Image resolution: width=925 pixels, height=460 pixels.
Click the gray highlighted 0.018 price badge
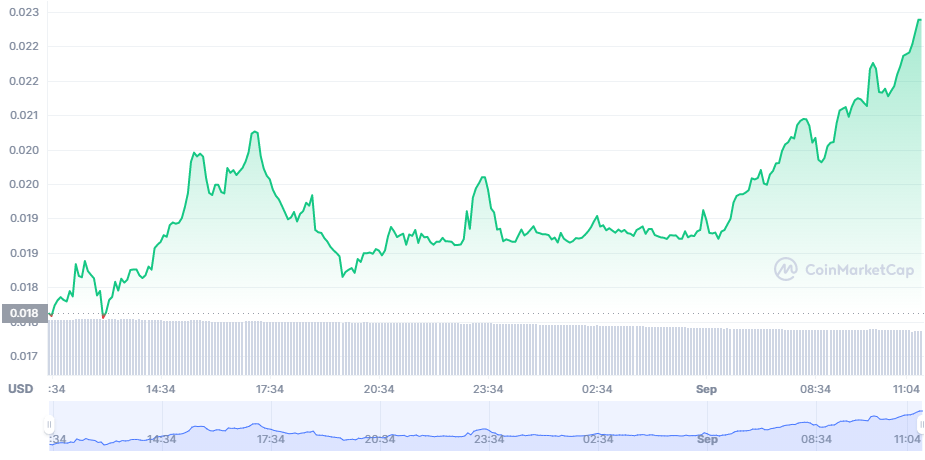pos(24,313)
